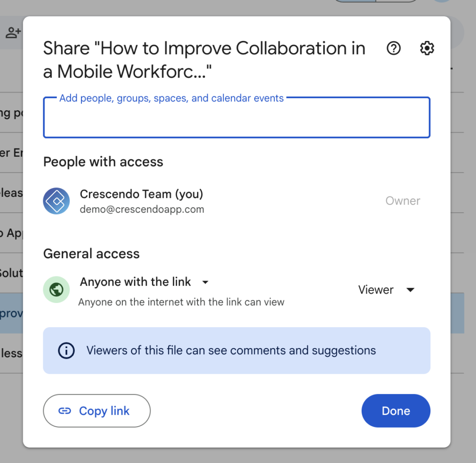Select the Owner label for Crescendo Team
Image resolution: width=476 pixels, height=463 pixels.
point(403,201)
